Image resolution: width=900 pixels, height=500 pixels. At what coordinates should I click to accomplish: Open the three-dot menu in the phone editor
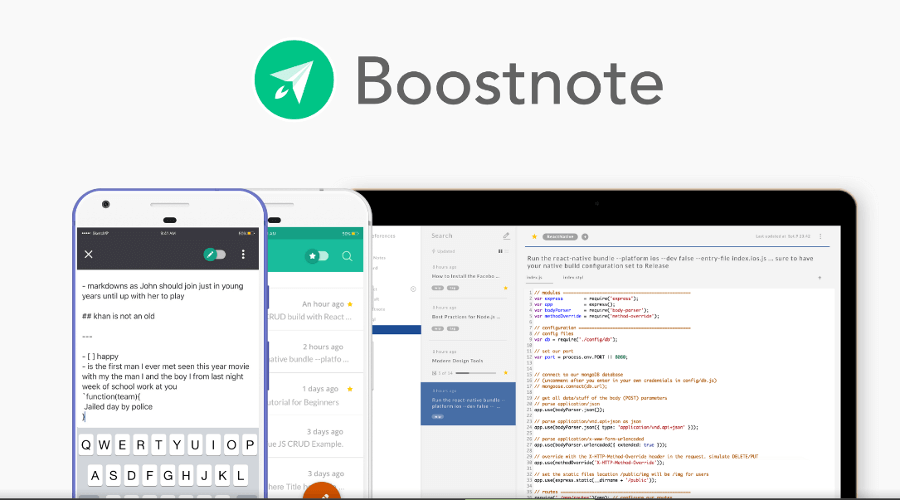coord(243,254)
